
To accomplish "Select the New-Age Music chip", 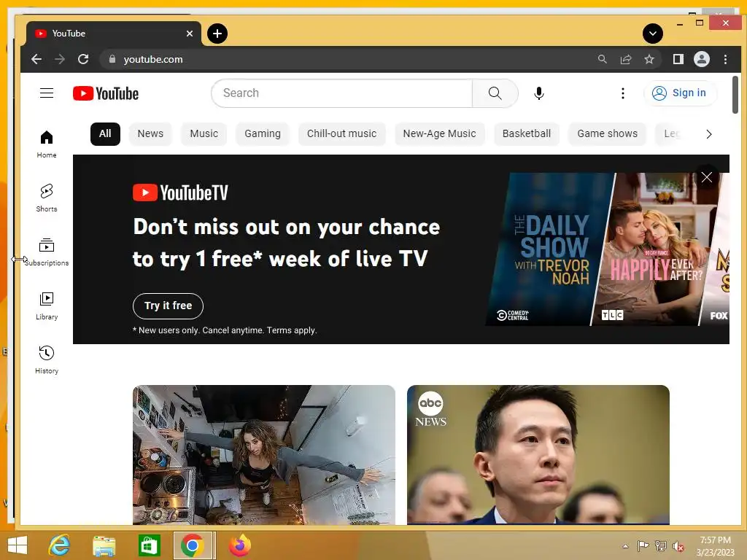I will (x=439, y=134).
